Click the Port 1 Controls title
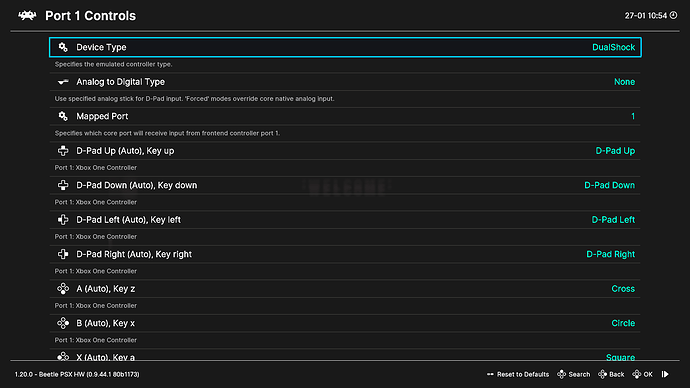This screenshot has height=388, width=690. click(x=90, y=16)
